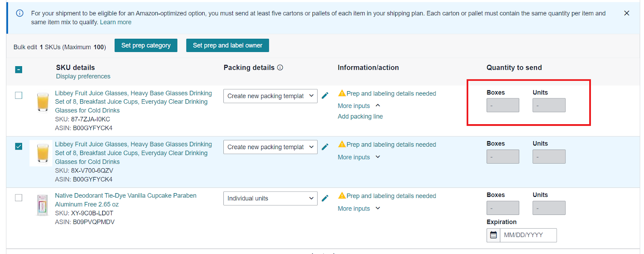Open the pencil edit icon for SKU 87-7ZJA-I0KC
The image size is (644, 254).
tap(325, 96)
